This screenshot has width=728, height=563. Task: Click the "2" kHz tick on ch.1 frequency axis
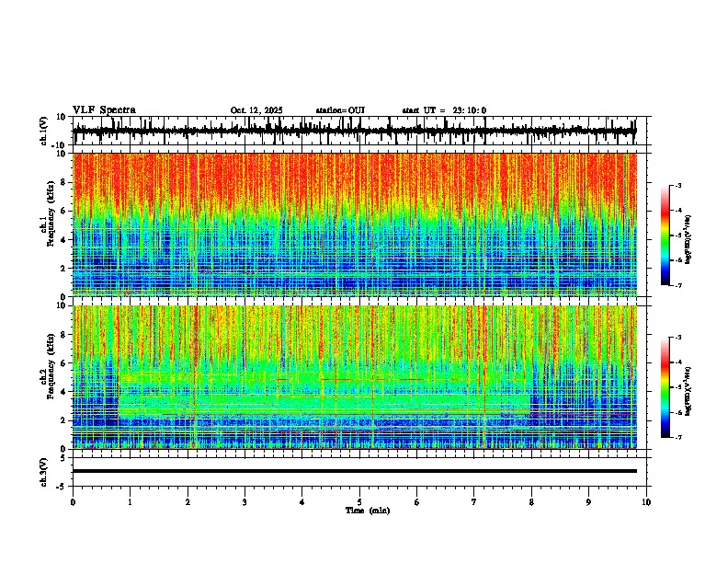[64, 268]
